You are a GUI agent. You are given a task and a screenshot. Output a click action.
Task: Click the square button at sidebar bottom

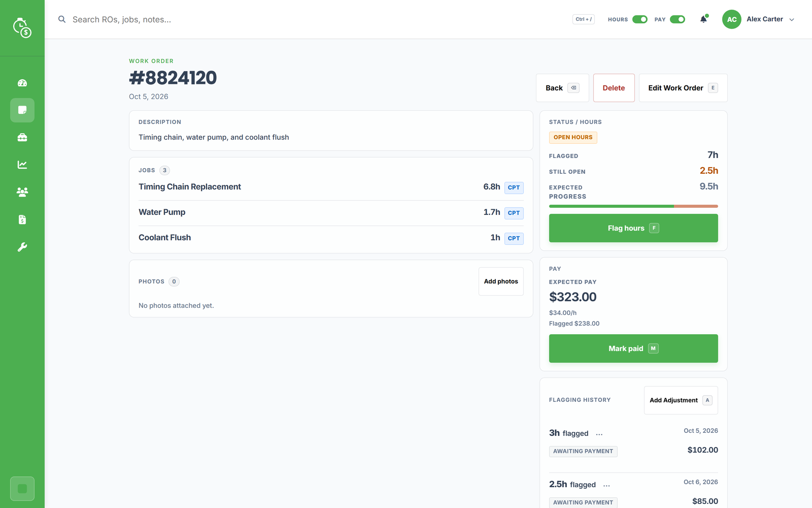click(22, 489)
